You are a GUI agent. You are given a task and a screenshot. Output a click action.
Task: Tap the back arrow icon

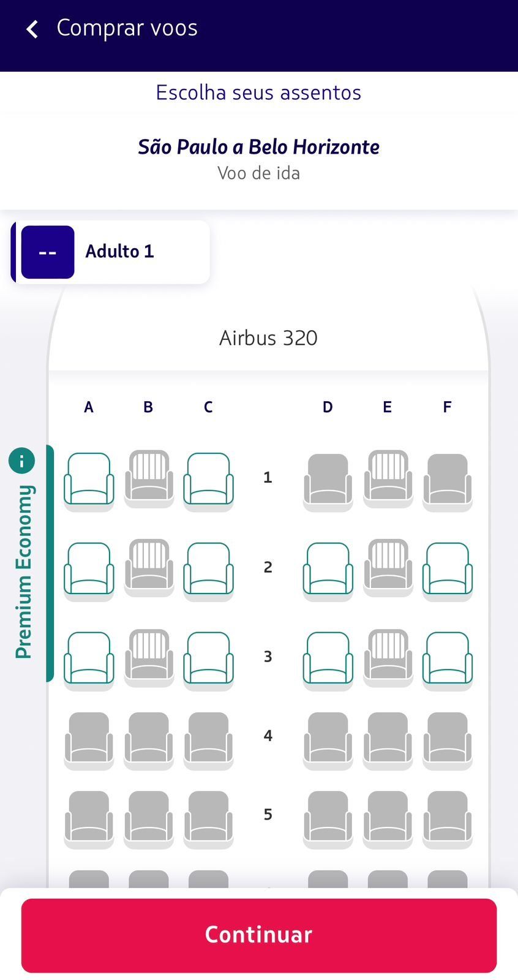[32, 29]
